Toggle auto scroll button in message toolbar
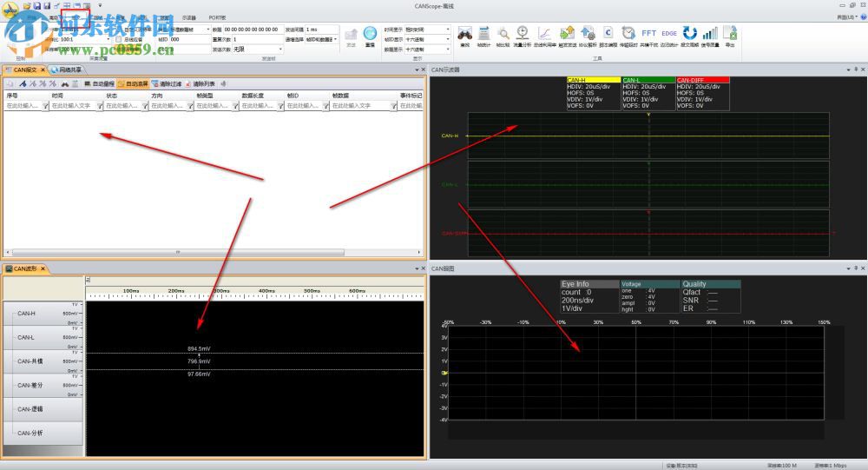This screenshot has height=470, width=868. tap(133, 83)
